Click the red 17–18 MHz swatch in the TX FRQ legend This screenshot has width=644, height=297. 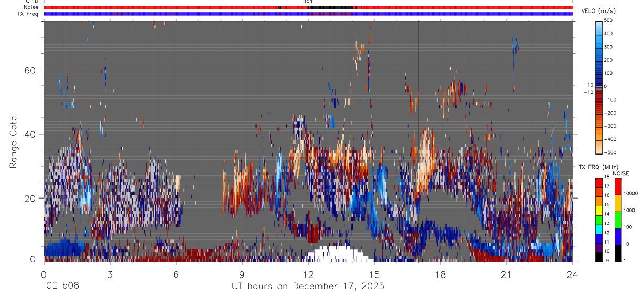click(599, 182)
